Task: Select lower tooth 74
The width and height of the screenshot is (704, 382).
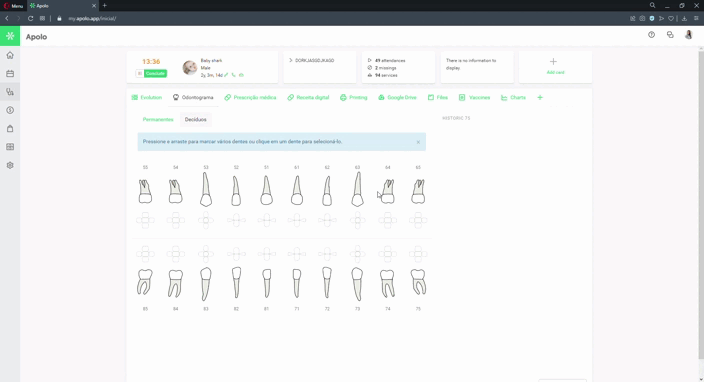Action: pos(387,283)
